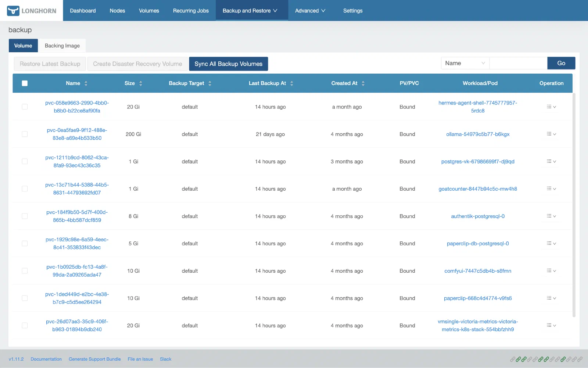The height and width of the screenshot is (368, 588).
Task: Open volume pvc-058e9663-2990-4bb0 link
Action: pos(77,107)
